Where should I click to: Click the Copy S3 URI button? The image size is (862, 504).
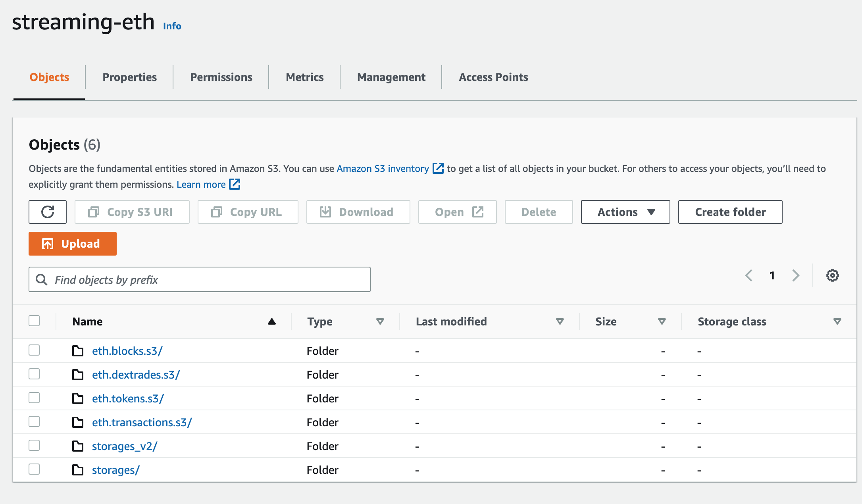[x=132, y=212]
